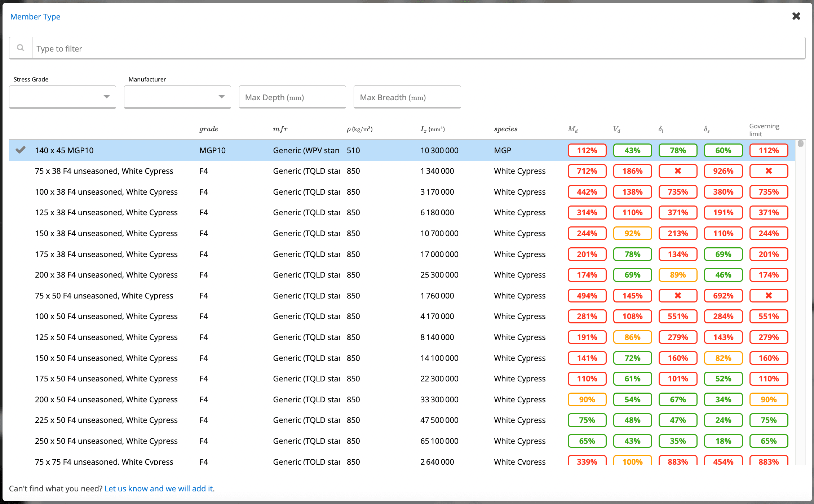Click red X deflection badge for 75 x 50 row
The height and width of the screenshot is (504, 814).
tap(678, 296)
